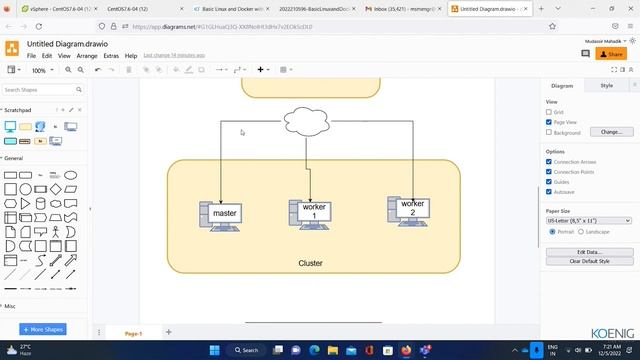
Task: Open the 100% zoom dropdown
Action: [42, 70]
